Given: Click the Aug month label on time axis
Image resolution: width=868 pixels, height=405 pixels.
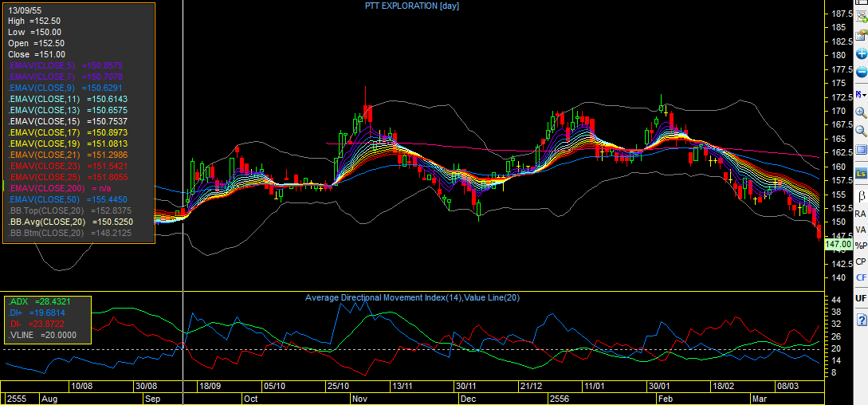Looking at the screenshot, I should pos(50,399).
